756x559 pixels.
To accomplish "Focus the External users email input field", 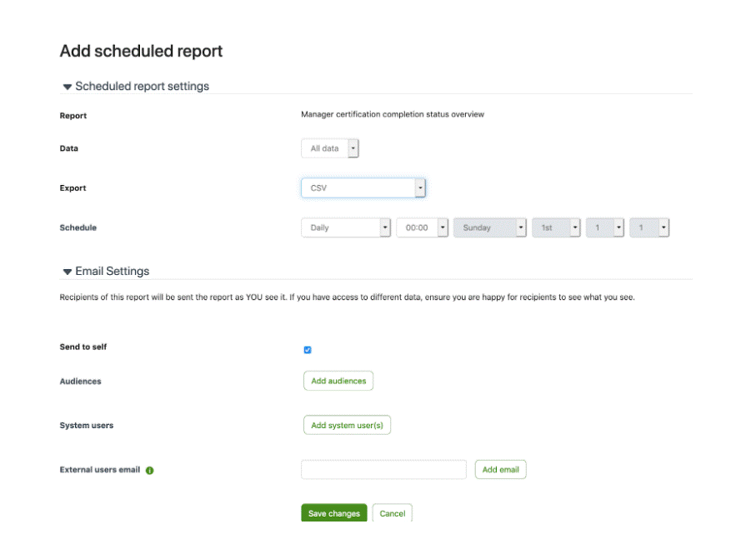I will tap(383, 469).
